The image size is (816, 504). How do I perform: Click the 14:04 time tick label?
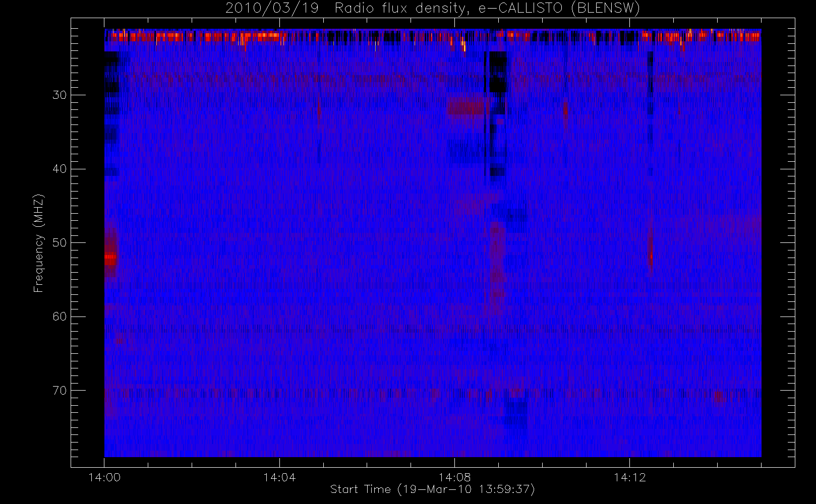279,477
